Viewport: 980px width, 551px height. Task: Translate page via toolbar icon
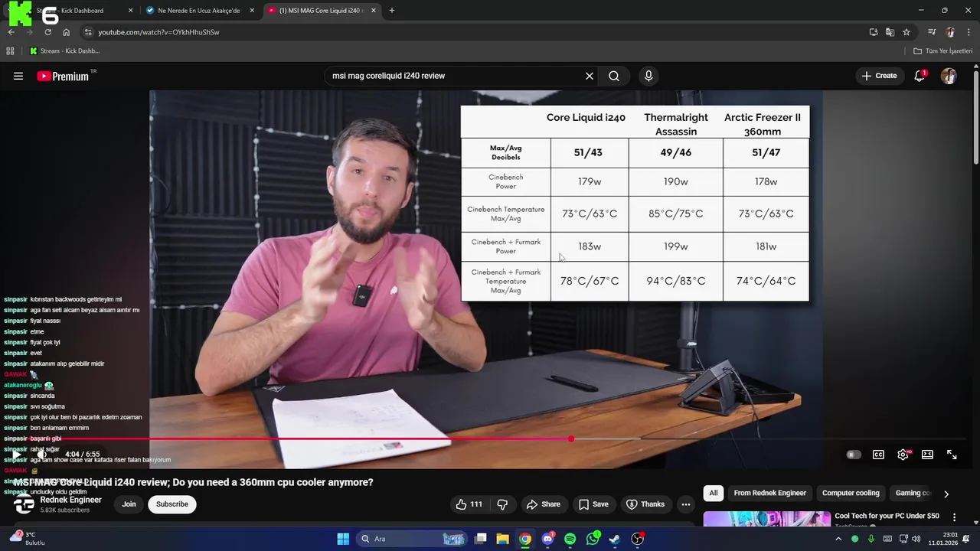(x=890, y=32)
